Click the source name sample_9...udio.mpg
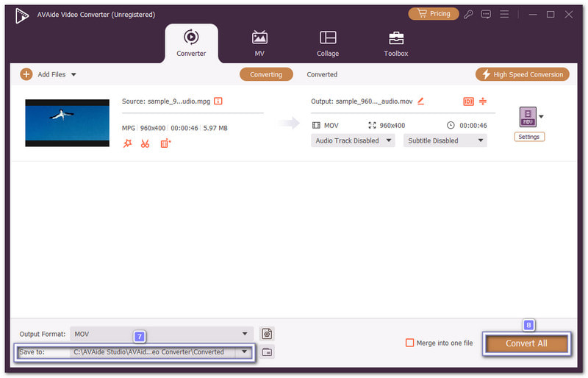The image size is (588, 378). [x=179, y=101]
